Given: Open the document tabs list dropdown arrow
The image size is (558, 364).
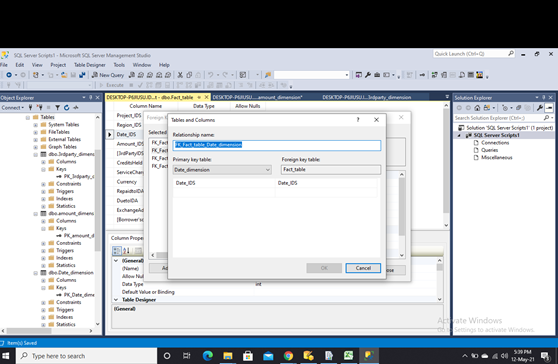Looking at the screenshot, I should [x=447, y=97].
